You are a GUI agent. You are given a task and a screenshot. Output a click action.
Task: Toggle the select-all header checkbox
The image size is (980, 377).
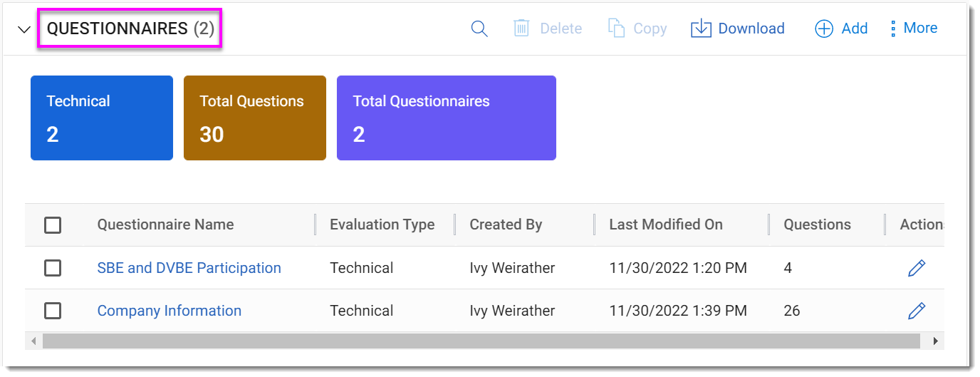point(53,225)
